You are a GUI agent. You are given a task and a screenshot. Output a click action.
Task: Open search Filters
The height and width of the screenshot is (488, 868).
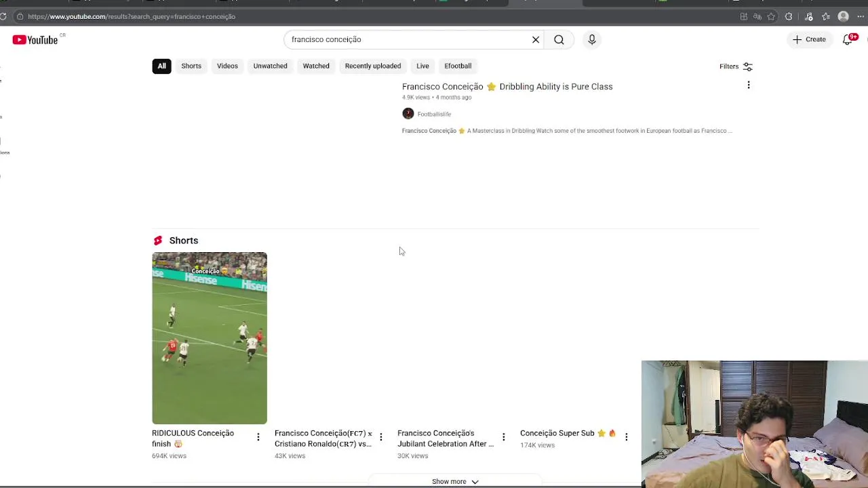tap(736, 66)
